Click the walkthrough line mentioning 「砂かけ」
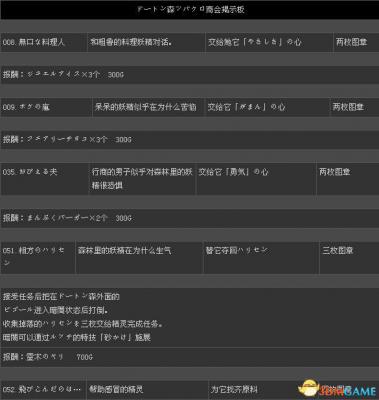The height and width of the screenshot is (400, 379). pos(77,337)
